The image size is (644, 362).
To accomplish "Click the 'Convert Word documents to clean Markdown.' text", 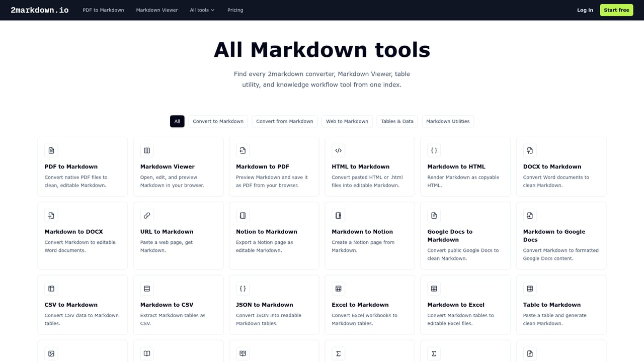I will click(x=556, y=181).
